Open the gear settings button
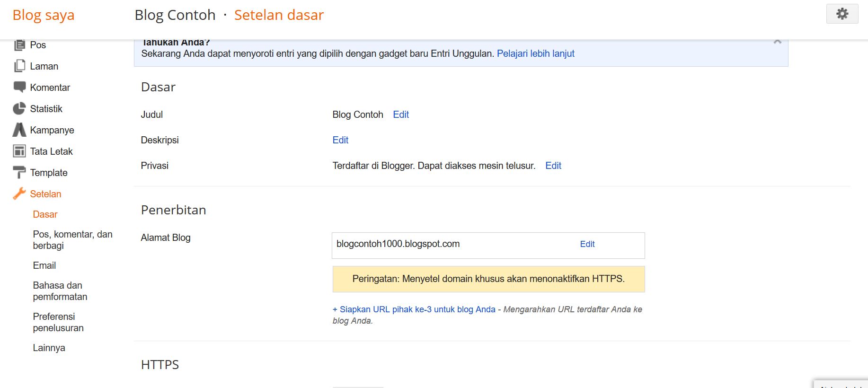The height and width of the screenshot is (388, 868). [x=842, y=14]
